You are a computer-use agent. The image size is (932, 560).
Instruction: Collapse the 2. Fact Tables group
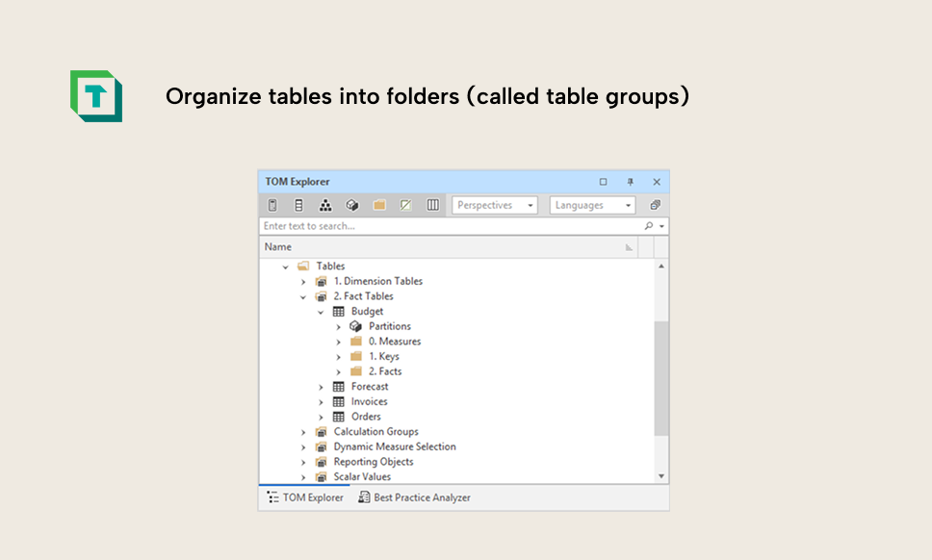click(x=304, y=296)
